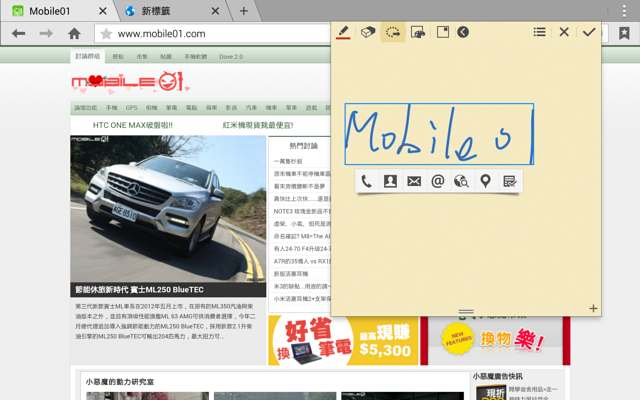Image resolution: width=640 pixels, height=400 pixels.
Task: Tap the handle at memo bottom edge
Action: pyautogui.click(x=466, y=312)
